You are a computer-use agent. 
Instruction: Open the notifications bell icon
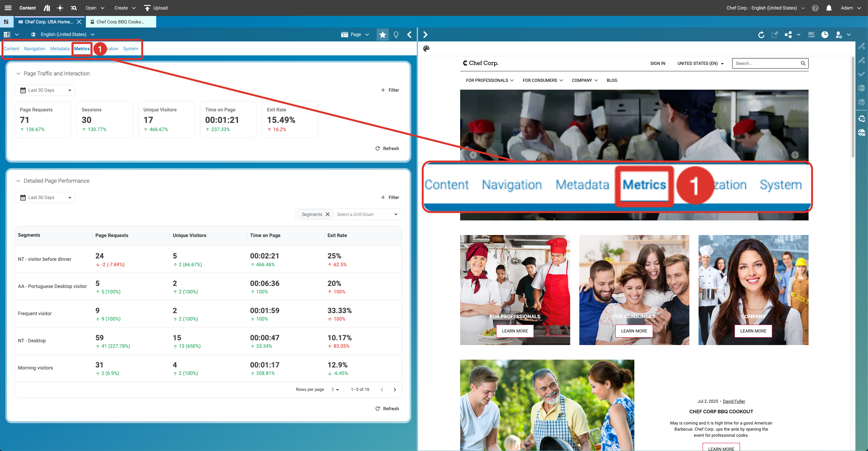(829, 8)
